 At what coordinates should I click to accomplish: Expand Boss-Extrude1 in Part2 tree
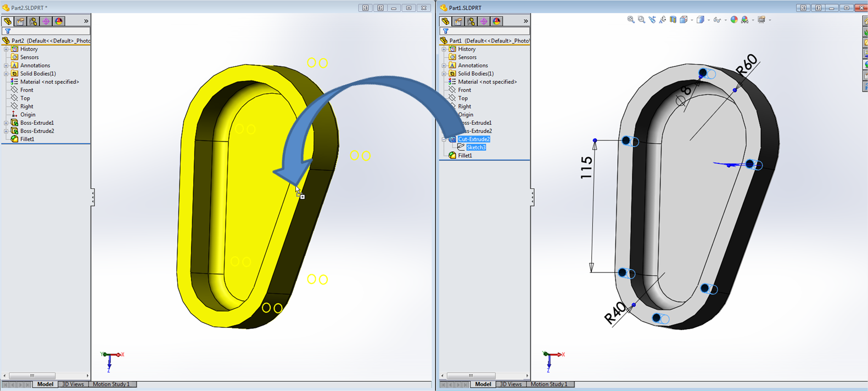[x=6, y=123]
